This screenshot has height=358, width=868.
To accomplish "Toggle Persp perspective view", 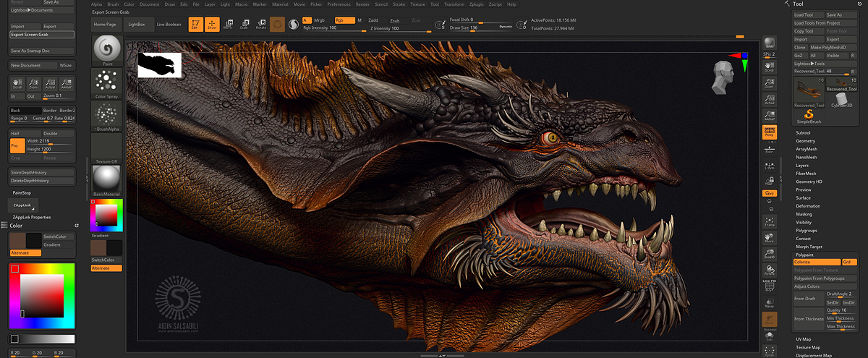I will coord(769,132).
